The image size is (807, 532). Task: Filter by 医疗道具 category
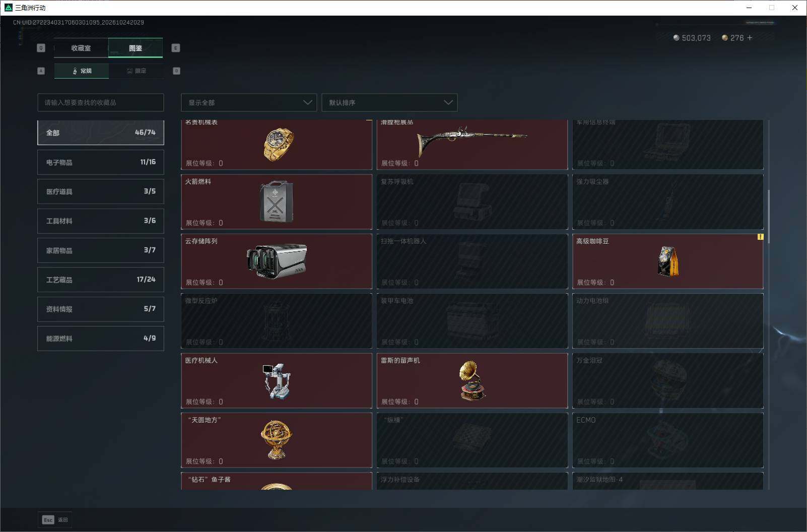(101, 191)
